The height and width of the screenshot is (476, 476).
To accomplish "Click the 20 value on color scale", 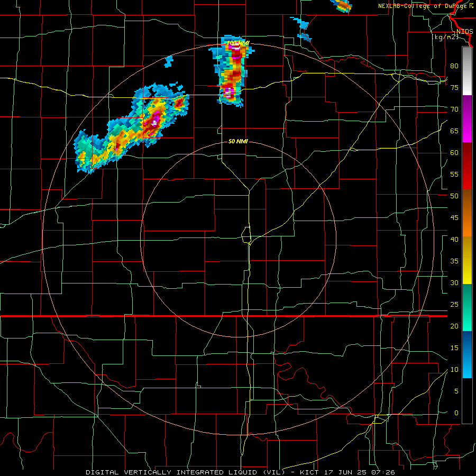I will pos(454,326).
